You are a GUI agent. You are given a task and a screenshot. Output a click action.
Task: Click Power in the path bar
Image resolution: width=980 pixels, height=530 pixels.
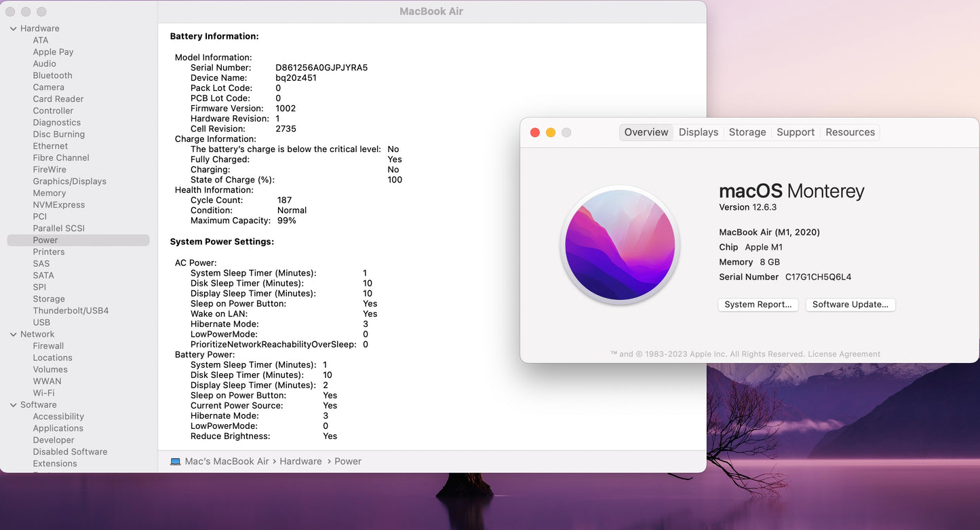tap(348, 461)
